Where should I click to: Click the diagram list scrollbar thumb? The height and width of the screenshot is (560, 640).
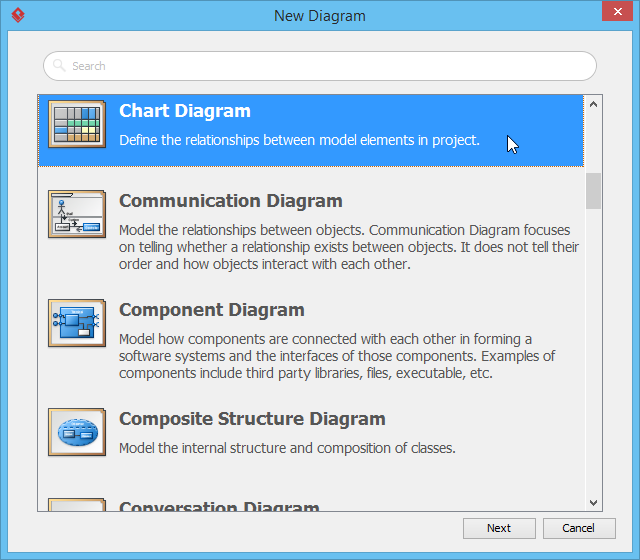pyautogui.click(x=593, y=191)
